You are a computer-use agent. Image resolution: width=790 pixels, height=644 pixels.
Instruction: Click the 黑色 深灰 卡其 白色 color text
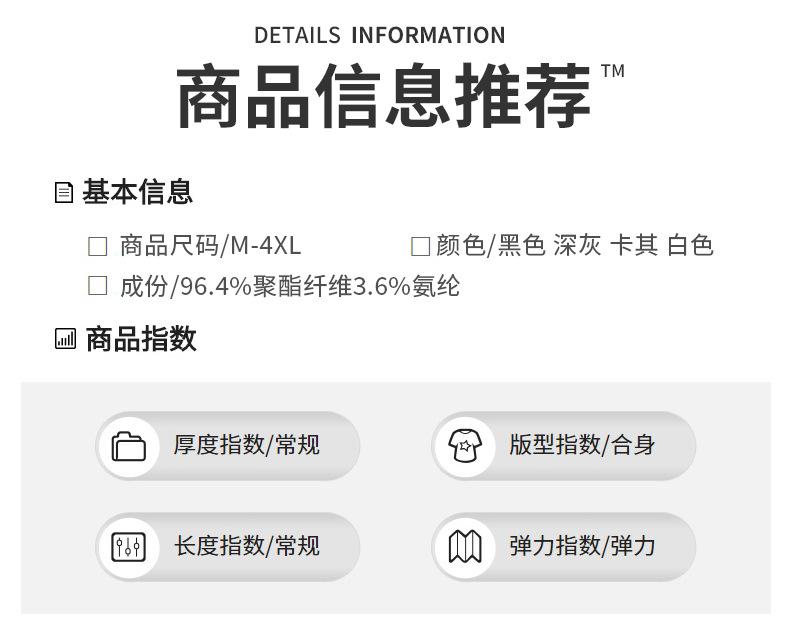606,246
